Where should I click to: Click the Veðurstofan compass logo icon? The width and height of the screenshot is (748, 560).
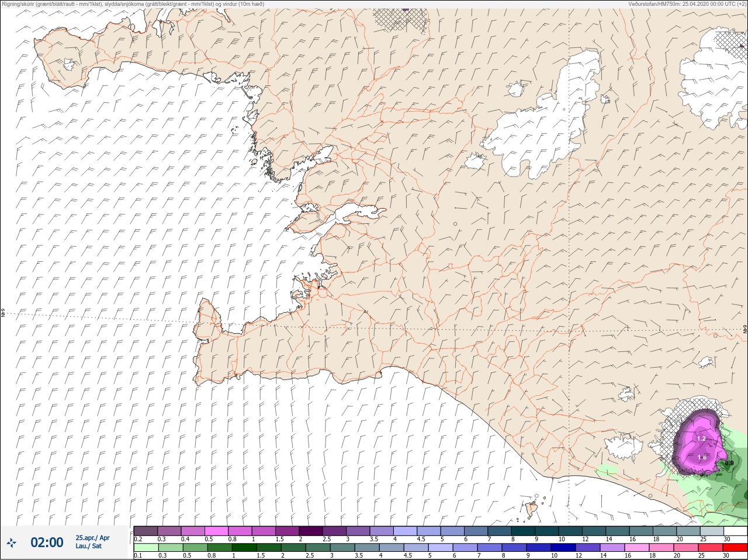tap(11, 543)
